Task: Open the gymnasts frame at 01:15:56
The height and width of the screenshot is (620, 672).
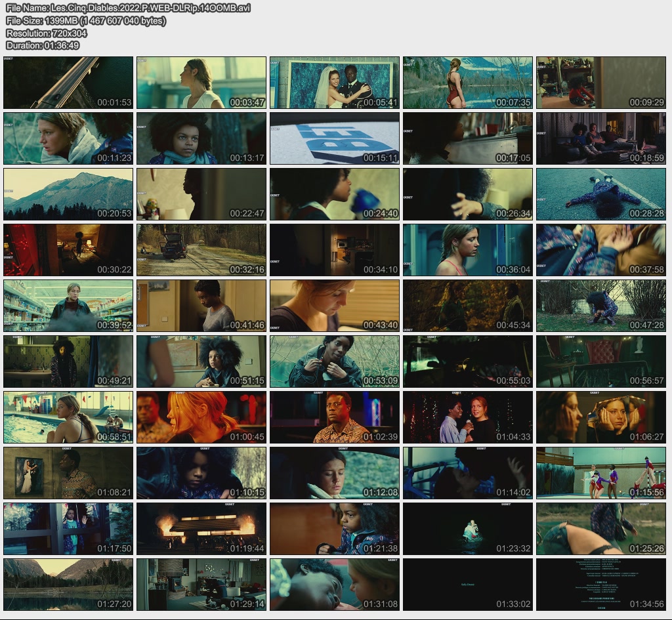Action: (x=600, y=473)
